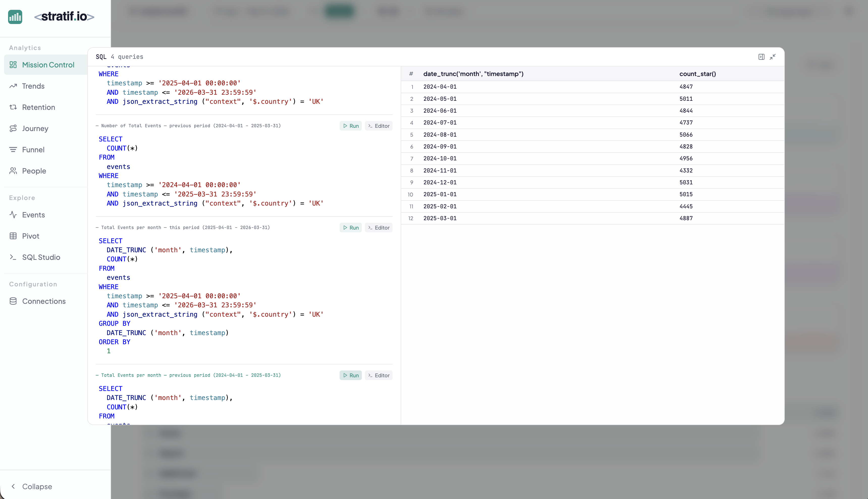
Task: Open Editor for Total Events per month this period
Action: pos(379,228)
